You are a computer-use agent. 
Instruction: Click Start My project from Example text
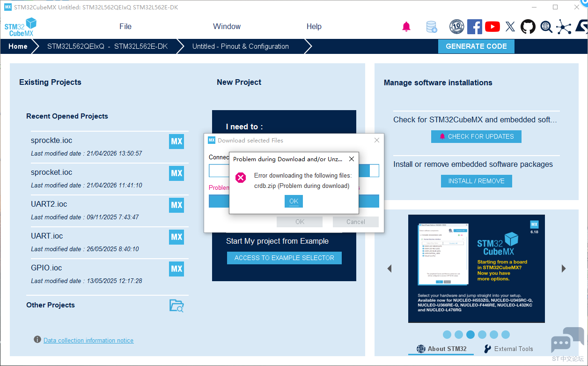tap(277, 241)
